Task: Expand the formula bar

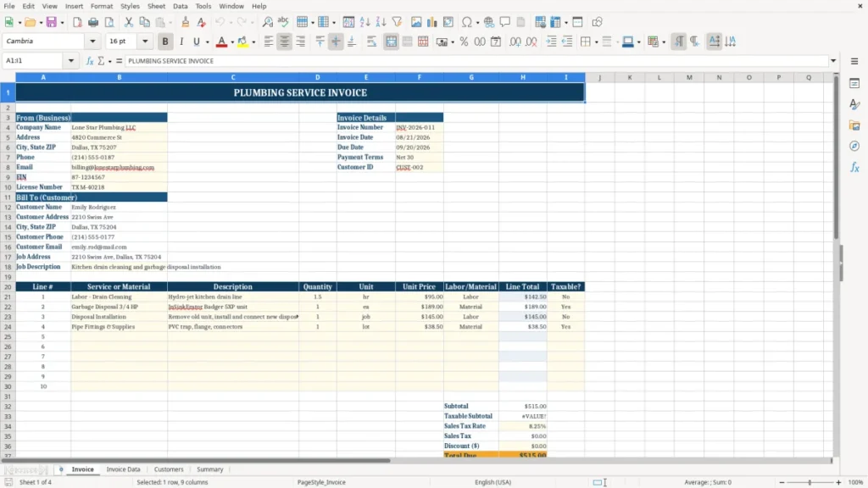Action: [x=833, y=61]
